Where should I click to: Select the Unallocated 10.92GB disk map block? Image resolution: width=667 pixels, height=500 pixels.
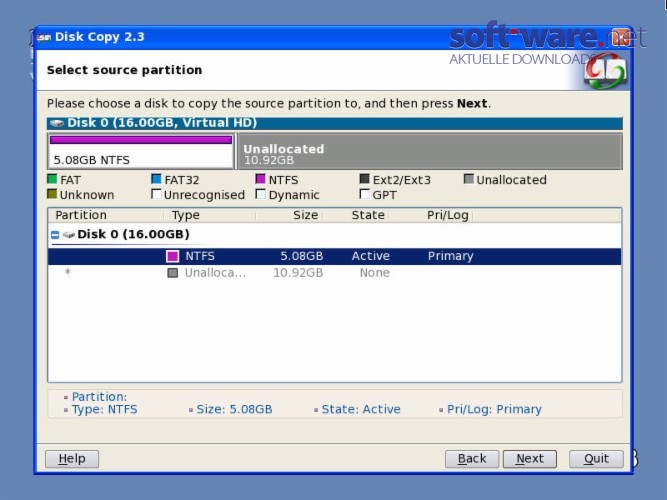coord(430,151)
